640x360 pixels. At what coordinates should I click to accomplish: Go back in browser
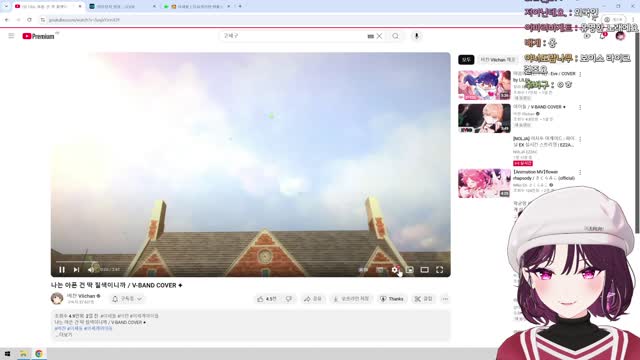[x=7, y=20]
